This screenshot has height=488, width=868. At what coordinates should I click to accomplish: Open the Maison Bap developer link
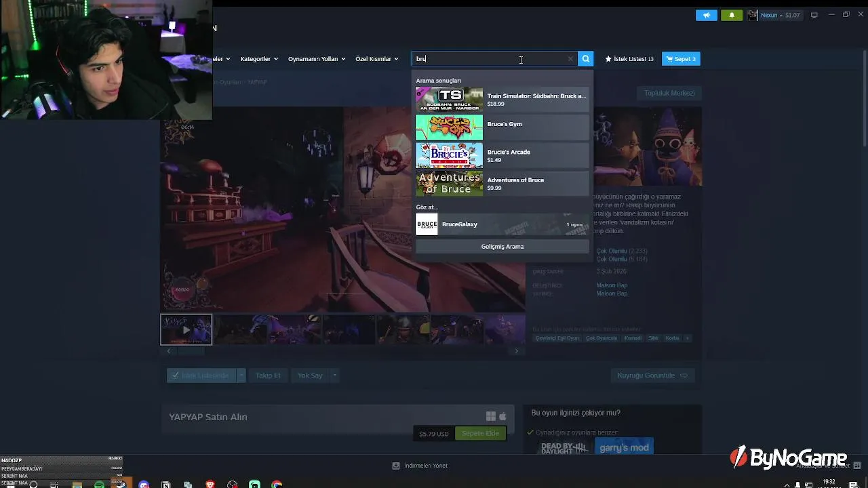612,285
